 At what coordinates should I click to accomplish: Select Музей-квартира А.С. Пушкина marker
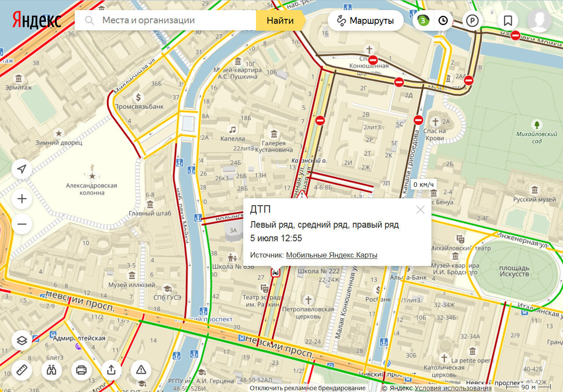point(238,61)
